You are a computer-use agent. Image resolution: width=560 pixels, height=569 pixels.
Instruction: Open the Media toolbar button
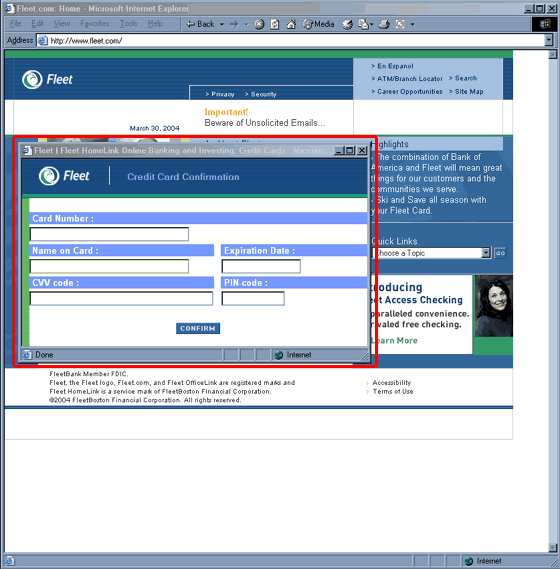coord(318,24)
